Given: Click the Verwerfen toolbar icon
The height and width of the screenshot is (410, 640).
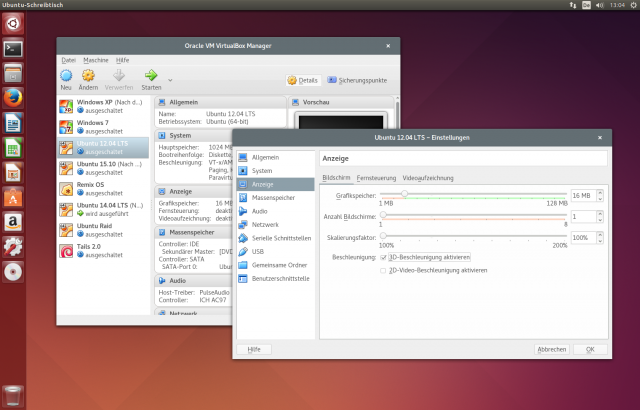Looking at the screenshot, I should pyautogui.click(x=119, y=75).
